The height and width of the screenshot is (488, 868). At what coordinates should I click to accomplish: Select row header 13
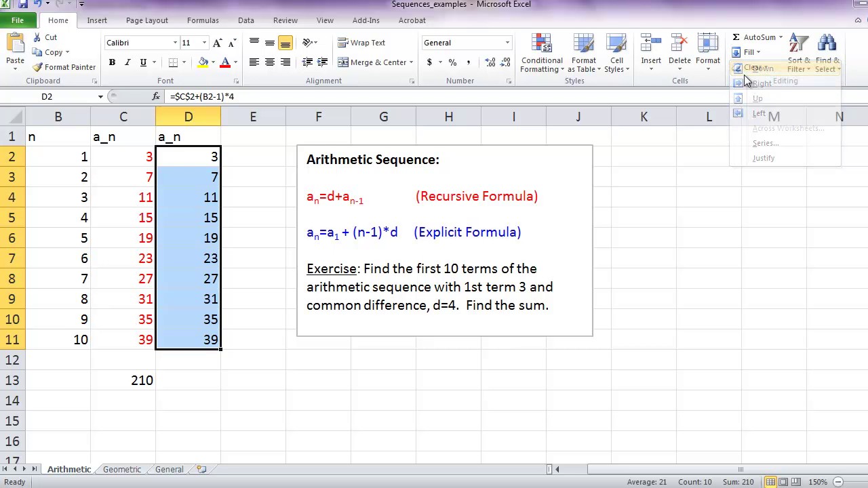(x=12, y=380)
